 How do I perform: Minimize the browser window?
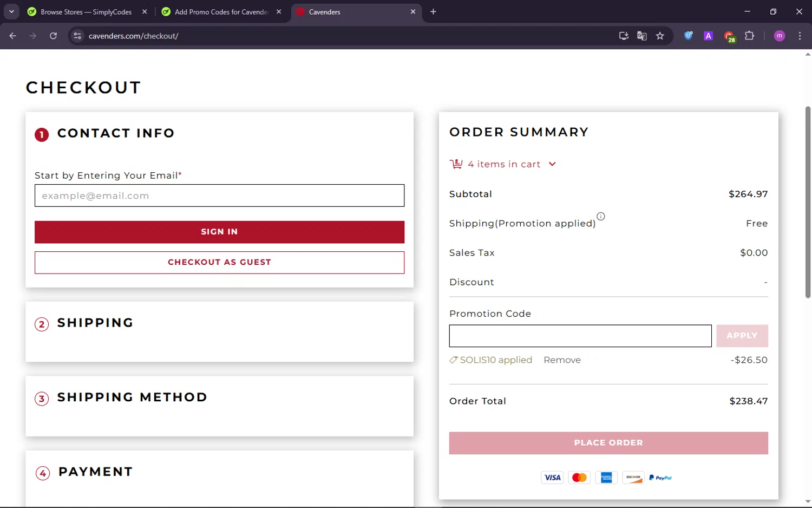[747, 11]
